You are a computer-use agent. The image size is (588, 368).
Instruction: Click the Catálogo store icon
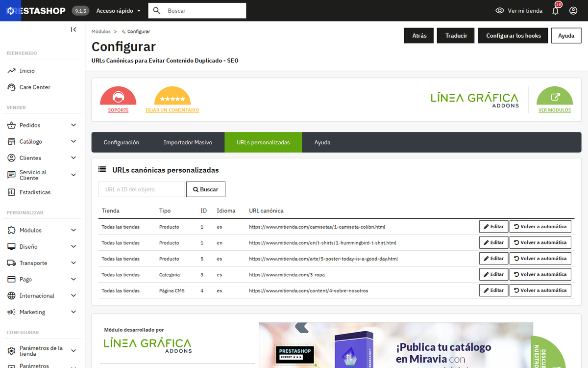(x=11, y=142)
